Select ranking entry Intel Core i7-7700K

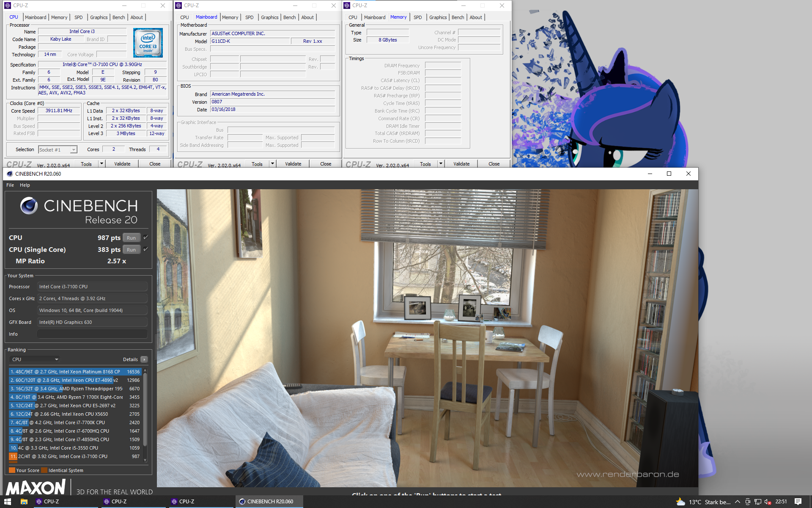75,422
